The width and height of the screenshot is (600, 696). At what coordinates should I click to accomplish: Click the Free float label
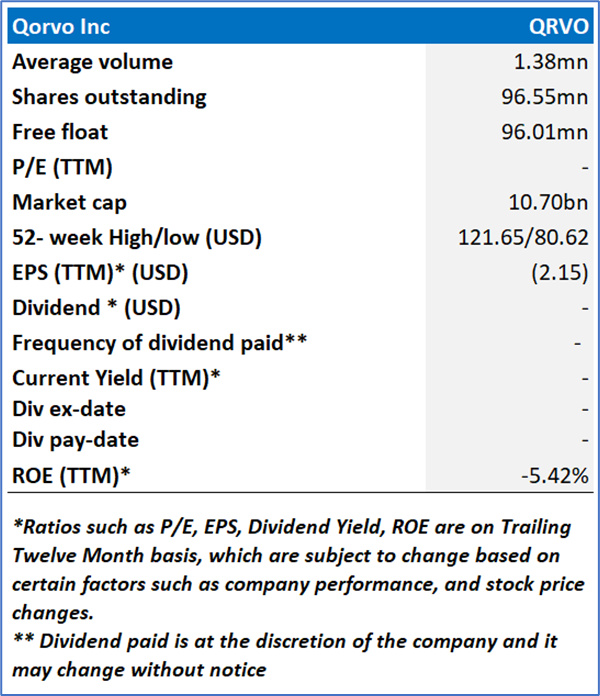(60, 132)
